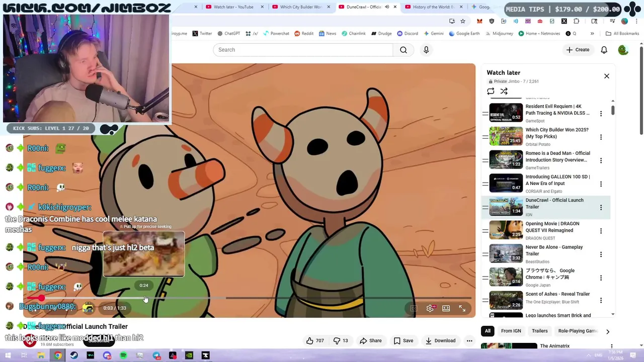Open the X extension in Chrome toolbar
The image size is (644, 362).
564,21
